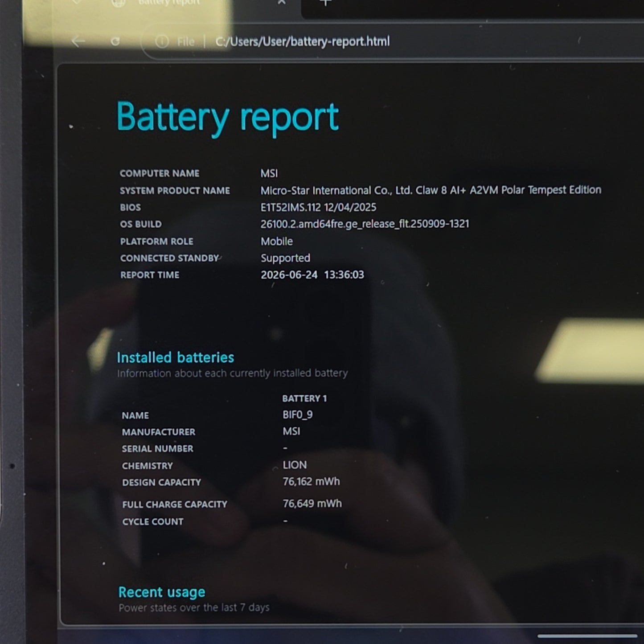Click platform role value Mobile
Screen dimensions: 644x644
point(277,242)
